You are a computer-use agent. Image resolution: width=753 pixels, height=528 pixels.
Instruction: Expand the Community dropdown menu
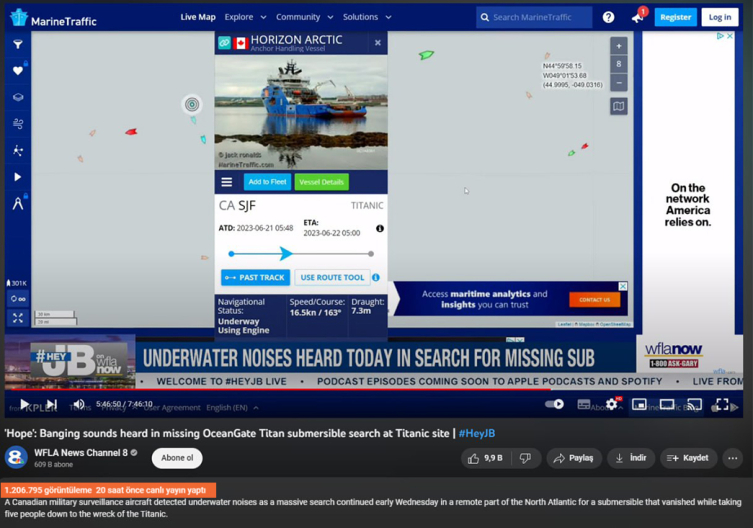(x=304, y=17)
